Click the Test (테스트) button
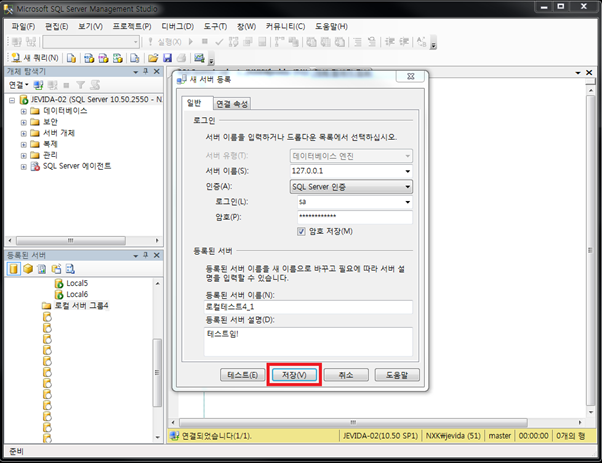This screenshot has width=602, height=463. pyautogui.click(x=243, y=375)
